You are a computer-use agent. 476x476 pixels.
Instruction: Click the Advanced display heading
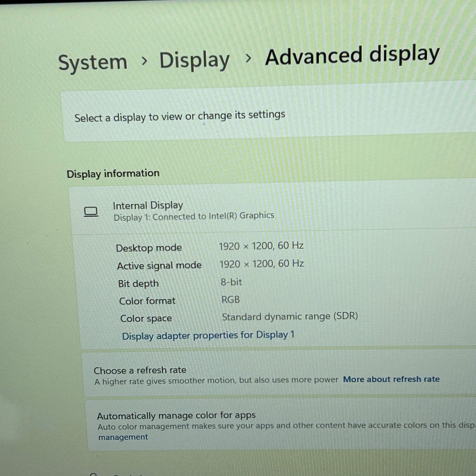352,56
